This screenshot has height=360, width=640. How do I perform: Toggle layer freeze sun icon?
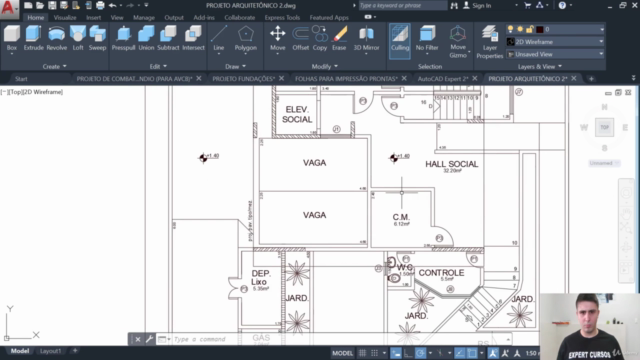[x=520, y=29]
